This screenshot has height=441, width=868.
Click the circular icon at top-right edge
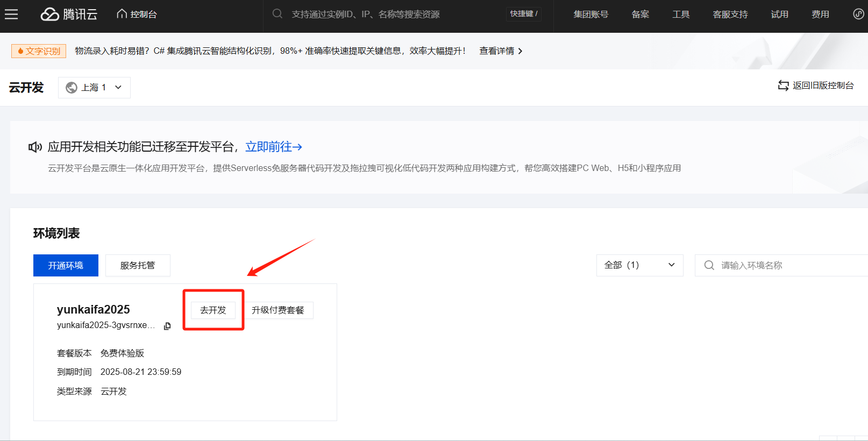pyautogui.click(x=859, y=14)
